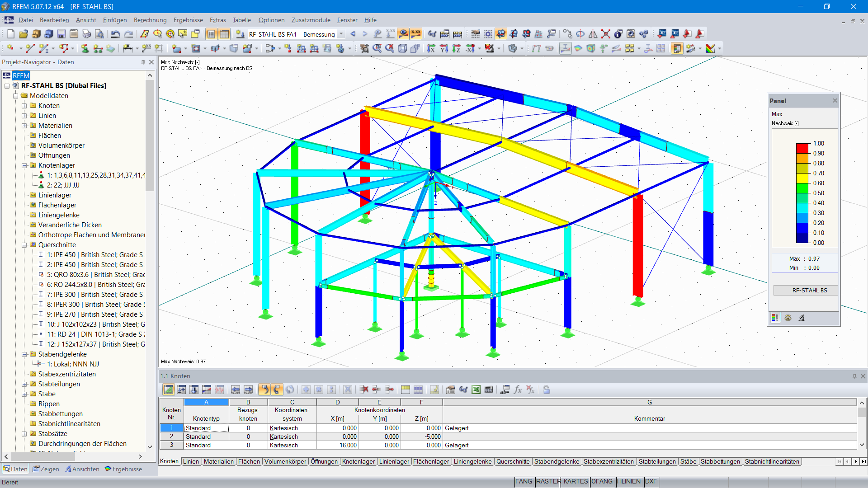This screenshot has height=488, width=868.
Task: Click the lock icon in table toolbar
Action: (547, 389)
